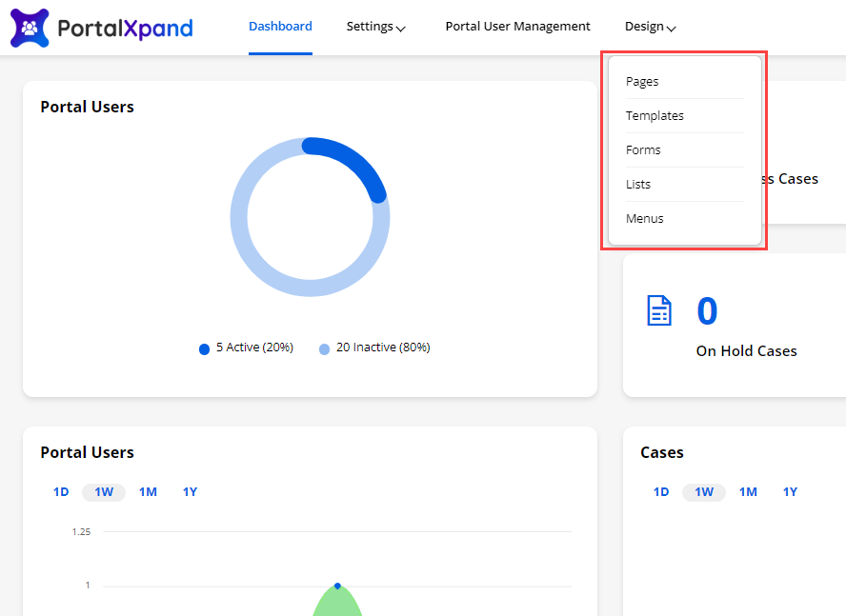Choose Templates in the Design menu
This screenshot has height=616, width=846.
[655, 116]
